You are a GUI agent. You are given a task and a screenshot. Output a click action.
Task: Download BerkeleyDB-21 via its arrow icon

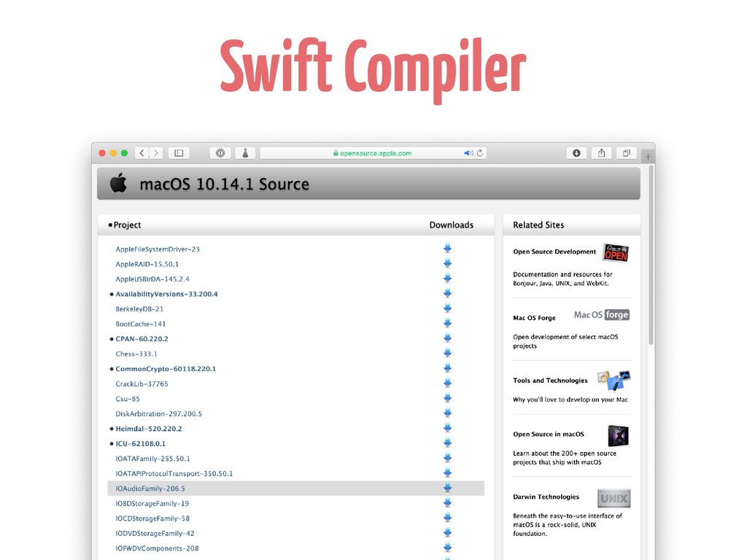coord(447,308)
